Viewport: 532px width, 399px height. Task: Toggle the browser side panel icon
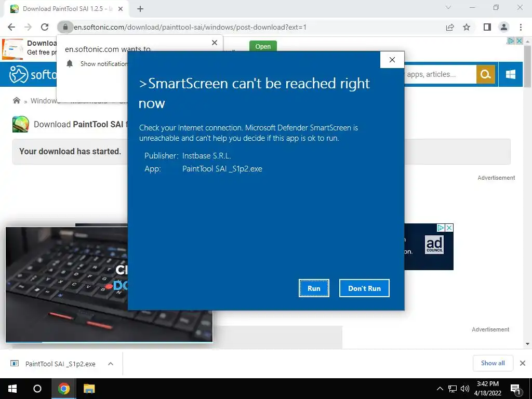coord(487,27)
